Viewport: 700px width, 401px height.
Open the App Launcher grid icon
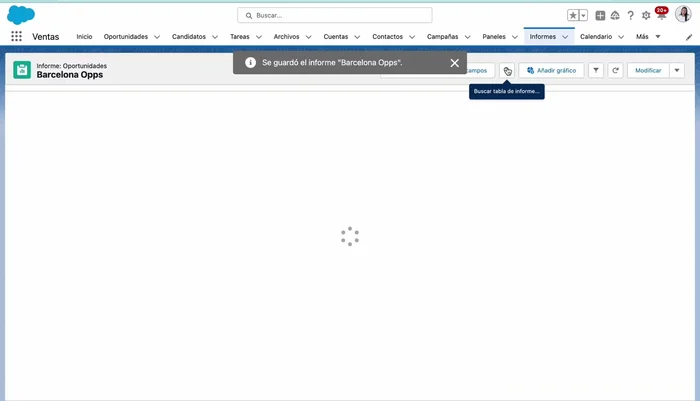pos(16,36)
